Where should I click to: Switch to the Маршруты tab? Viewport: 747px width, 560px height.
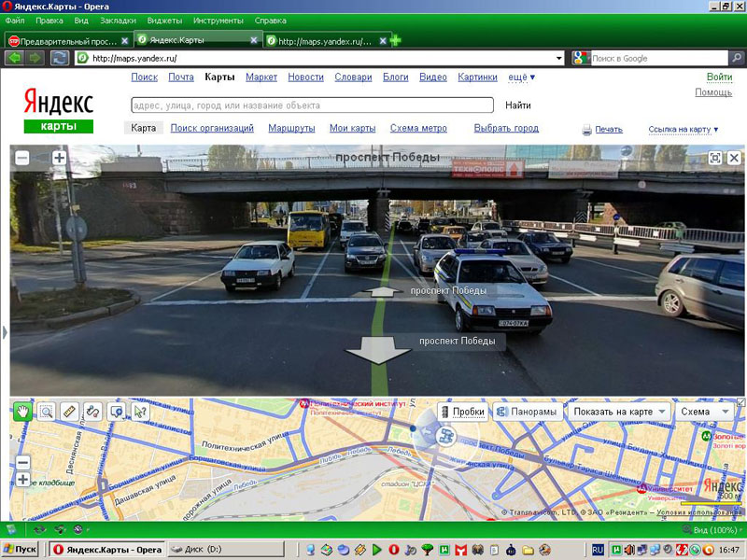(x=291, y=128)
